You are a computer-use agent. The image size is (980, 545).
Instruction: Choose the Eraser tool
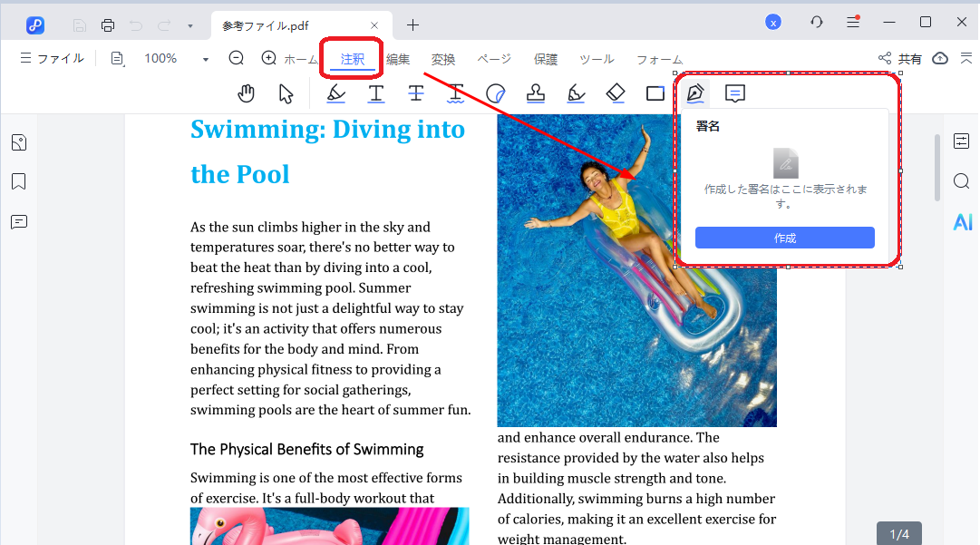(x=616, y=93)
